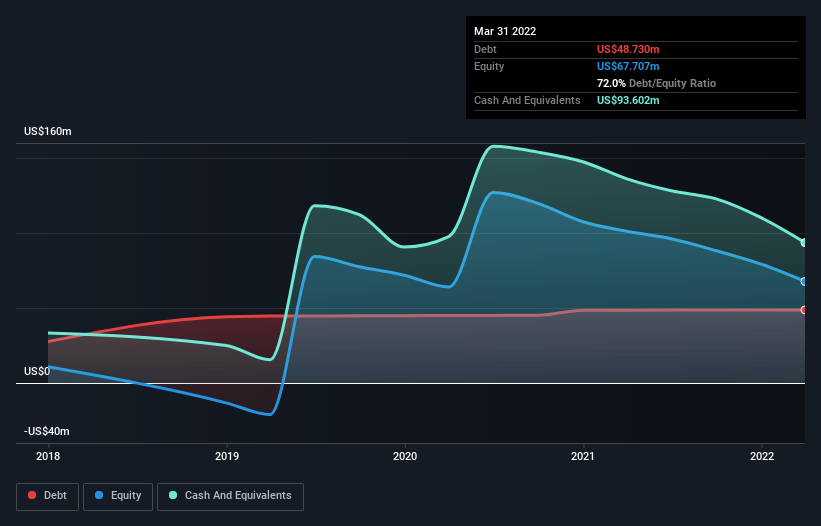The height and width of the screenshot is (526, 821).
Task: Click the teal Cash endpoint marker on the chart
Action: coord(804,243)
